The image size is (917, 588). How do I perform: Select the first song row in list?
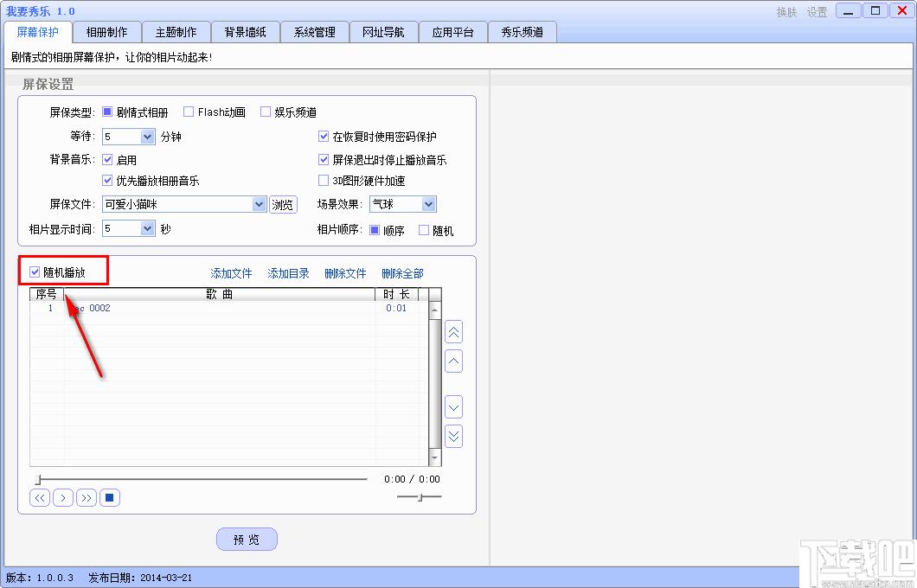point(216,308)
